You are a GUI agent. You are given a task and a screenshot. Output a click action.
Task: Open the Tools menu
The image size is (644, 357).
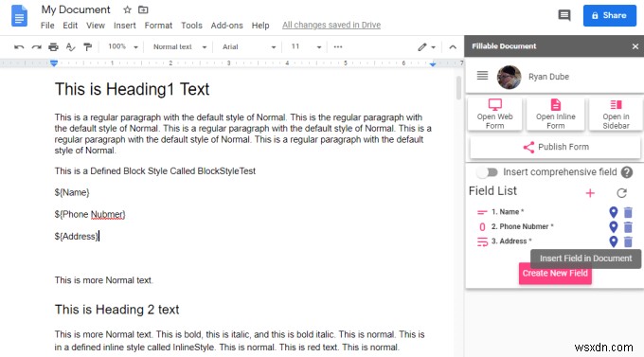(x=191, y=26)
